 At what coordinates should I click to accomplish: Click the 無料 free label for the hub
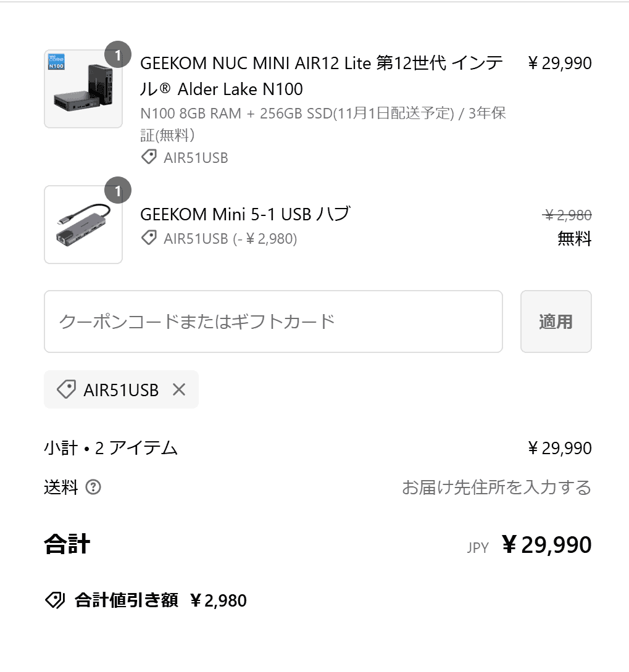coord(574,239)
